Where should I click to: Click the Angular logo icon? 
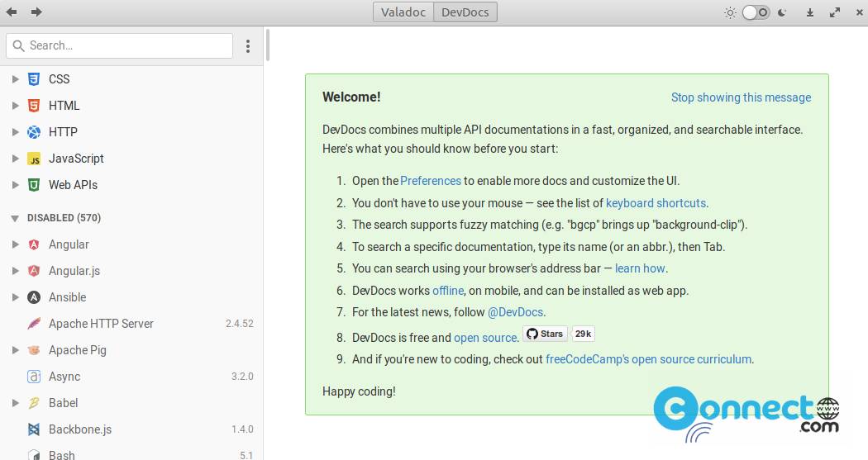click(x=34, y=244)
